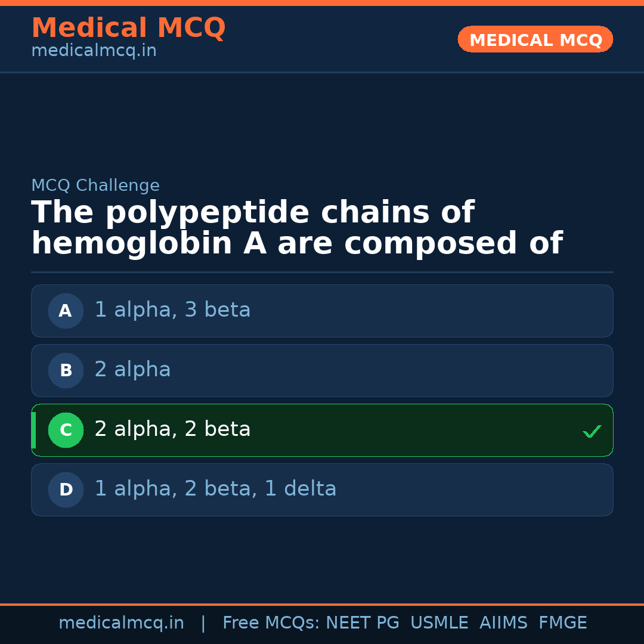This screenshot has height=644, width=644.
Task: Click the hemoglobin A question heading
Action: pyautogui.click(x=296, y=229)
